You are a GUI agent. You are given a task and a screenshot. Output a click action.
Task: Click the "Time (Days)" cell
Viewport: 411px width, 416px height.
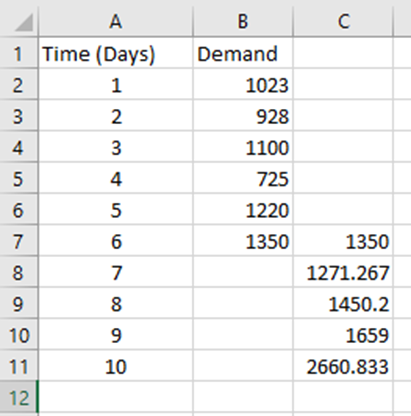(116, 54)
